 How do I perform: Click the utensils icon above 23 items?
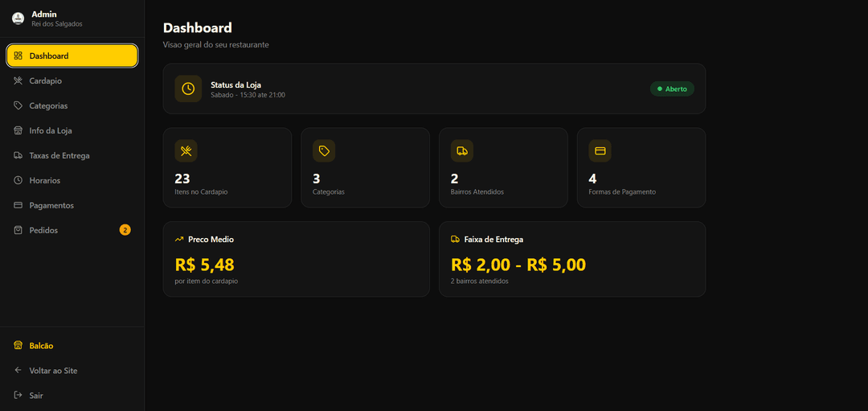pos(186,150)
